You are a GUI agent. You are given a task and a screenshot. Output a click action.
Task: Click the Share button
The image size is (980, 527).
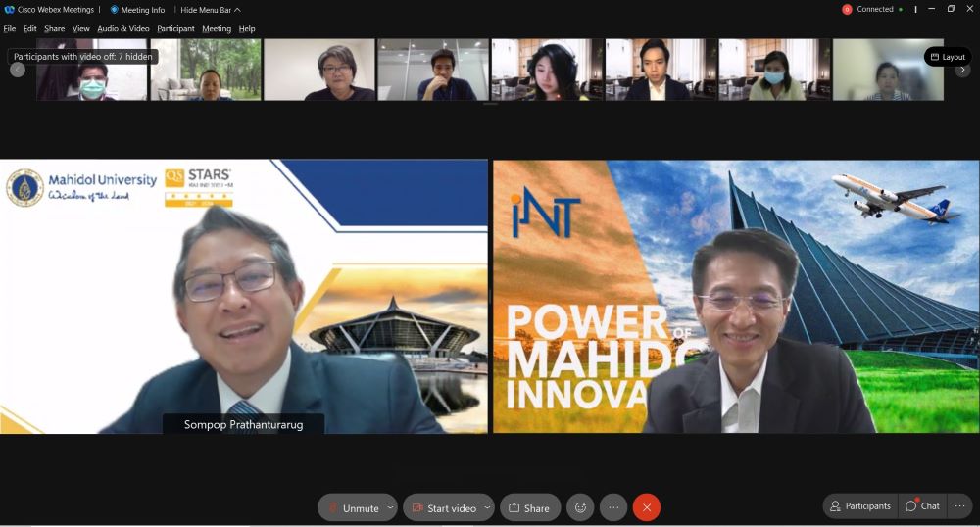click(529, 507)
